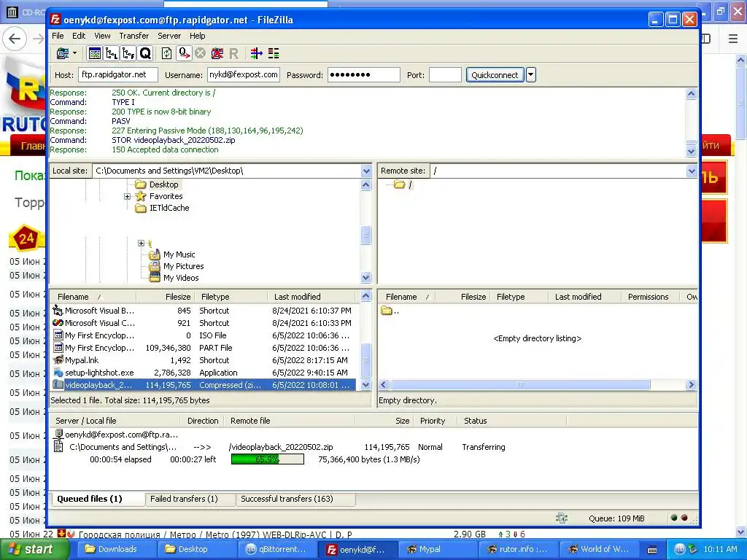The height and width of the screenshot is (560, 747).
Task: Disconnect from the current server icon
Action: click(x=217, y=53)
